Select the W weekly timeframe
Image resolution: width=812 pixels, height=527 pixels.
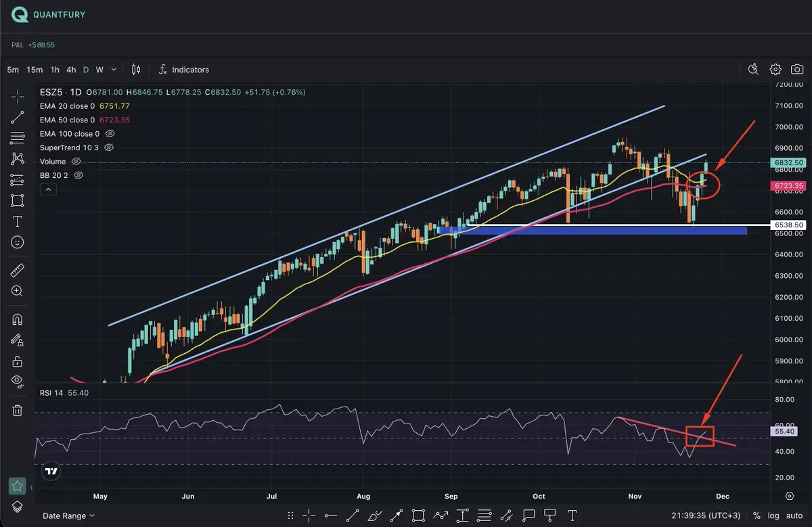(x=99, y=70)
